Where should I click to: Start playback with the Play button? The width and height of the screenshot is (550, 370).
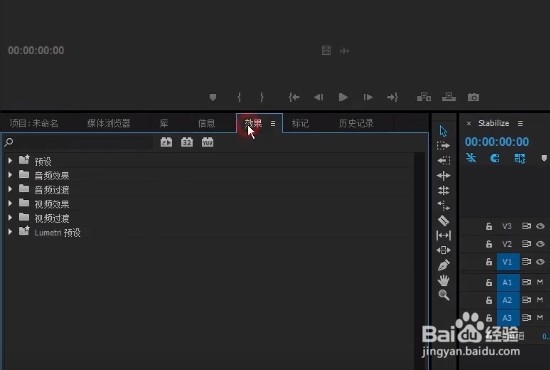tap(343, 97)
